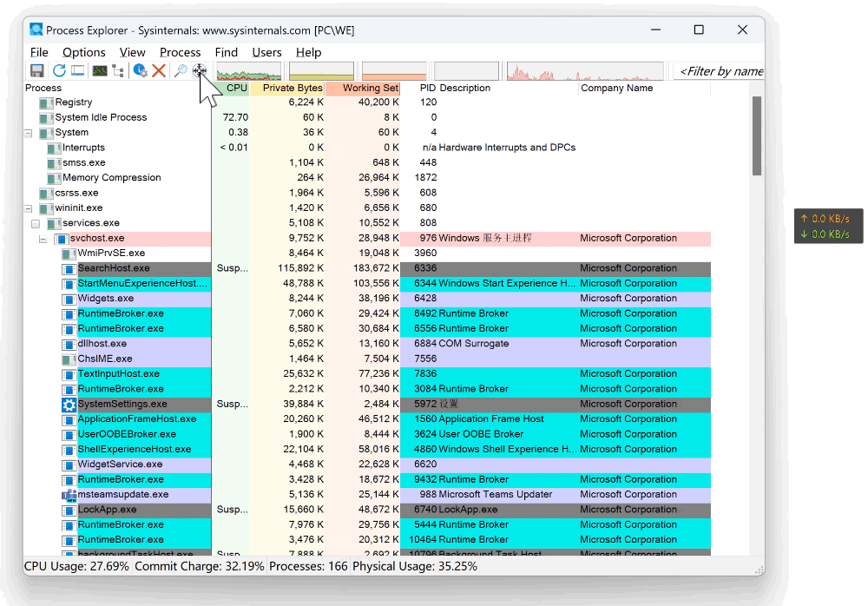
Task: Select the Find Window's Process crosshair icon
Action: 200,70
